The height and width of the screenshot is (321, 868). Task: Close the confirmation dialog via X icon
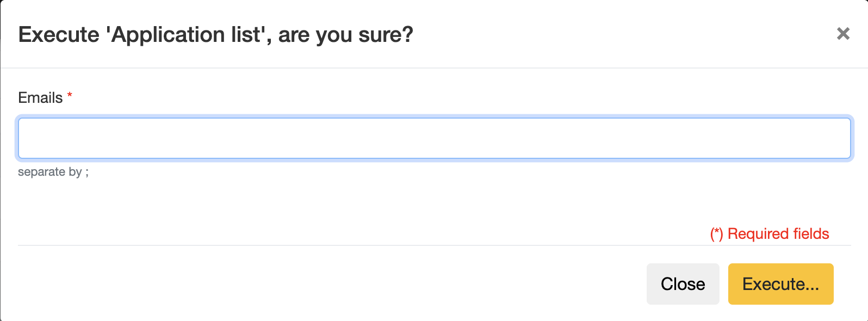point(843,34)
